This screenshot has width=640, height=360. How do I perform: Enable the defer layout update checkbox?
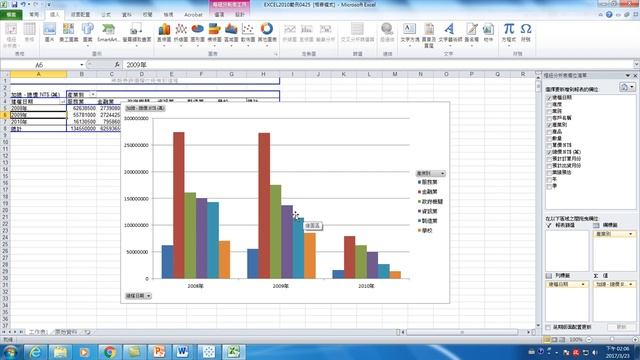[549, 327]
